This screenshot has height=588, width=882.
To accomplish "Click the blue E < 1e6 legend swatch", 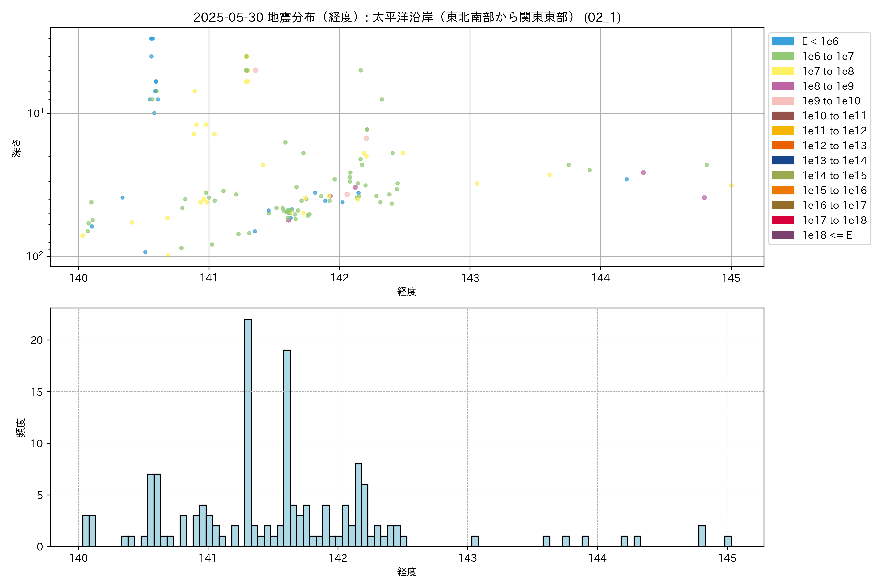I will coord(783,41).
